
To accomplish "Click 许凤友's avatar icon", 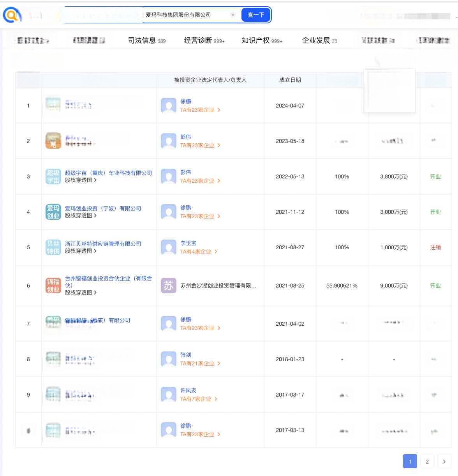I will tap(168, 395).
